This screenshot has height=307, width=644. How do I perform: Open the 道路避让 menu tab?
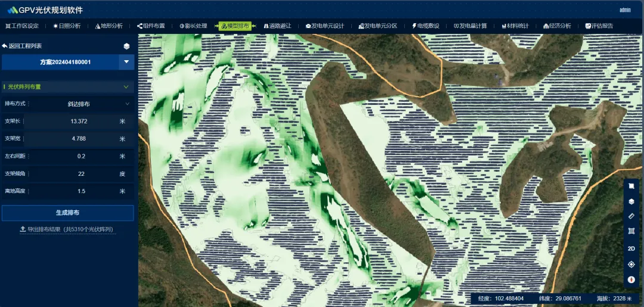coord(277,26)
